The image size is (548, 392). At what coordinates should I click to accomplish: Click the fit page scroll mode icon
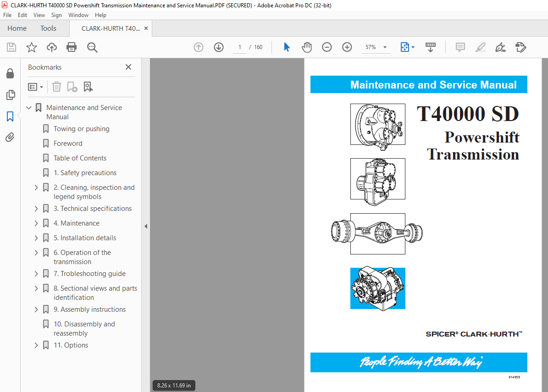pyautogui.click(x=405, y=47)
